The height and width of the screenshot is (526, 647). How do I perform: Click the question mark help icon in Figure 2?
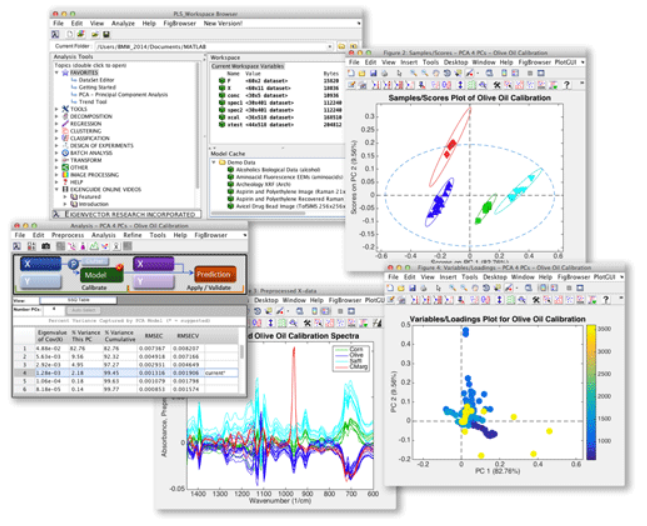[x=567, y=85]
